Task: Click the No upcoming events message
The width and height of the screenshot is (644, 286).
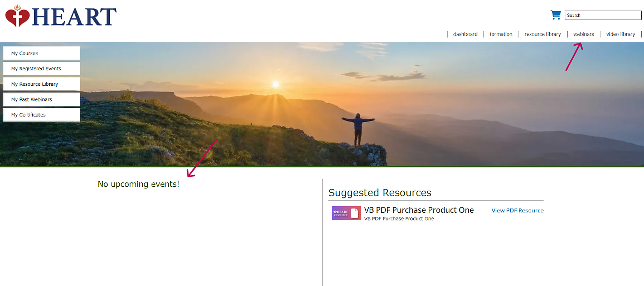Action: [138, 184]
